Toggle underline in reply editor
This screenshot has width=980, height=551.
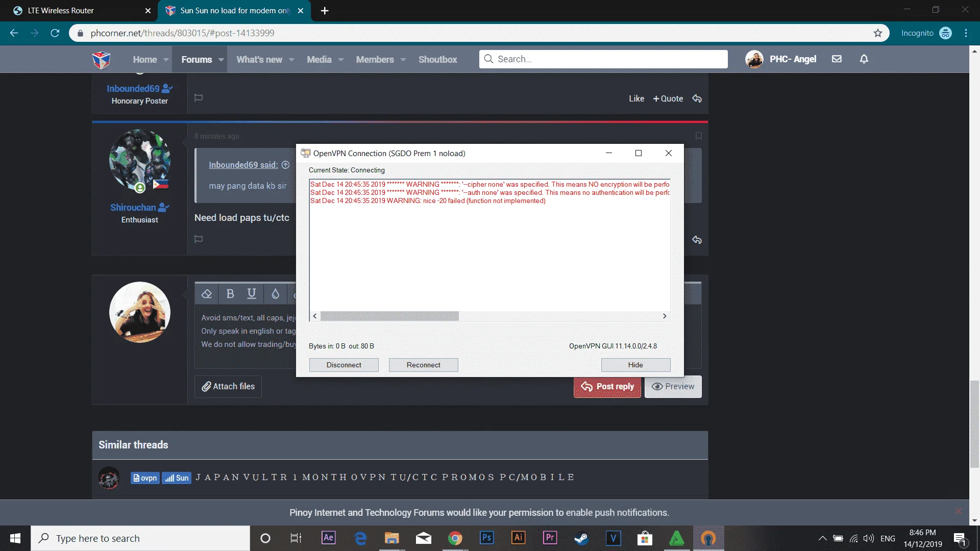252,294
